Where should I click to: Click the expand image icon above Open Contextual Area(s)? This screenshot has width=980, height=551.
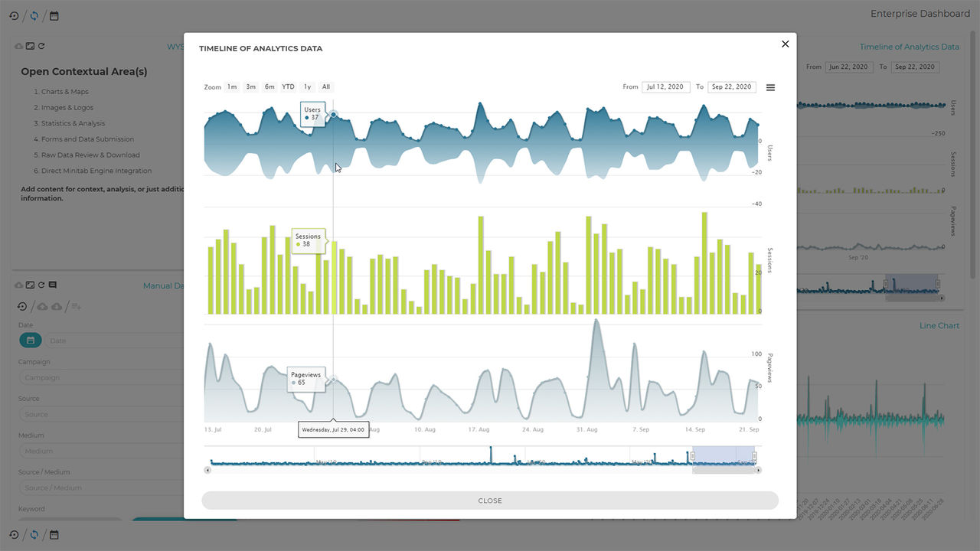(x=29, y=46)
